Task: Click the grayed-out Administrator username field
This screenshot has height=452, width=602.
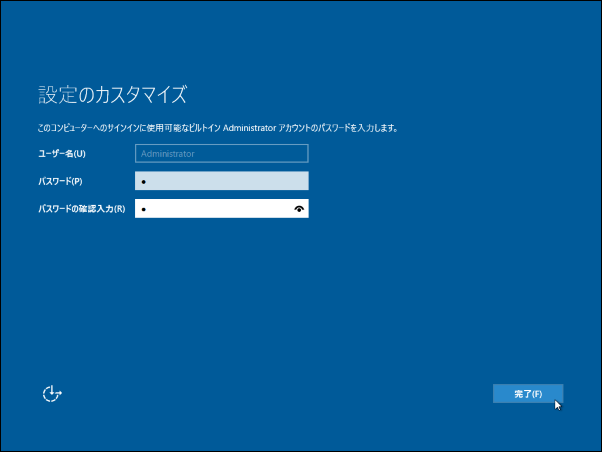Action: click(221, 154)
